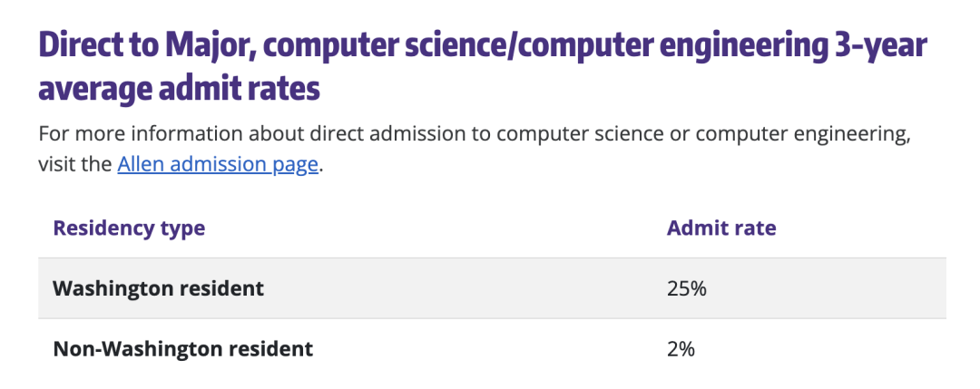Click the 2% admit rate value
This screenshot has height=389, width=980.
click(x=681, y=348)
